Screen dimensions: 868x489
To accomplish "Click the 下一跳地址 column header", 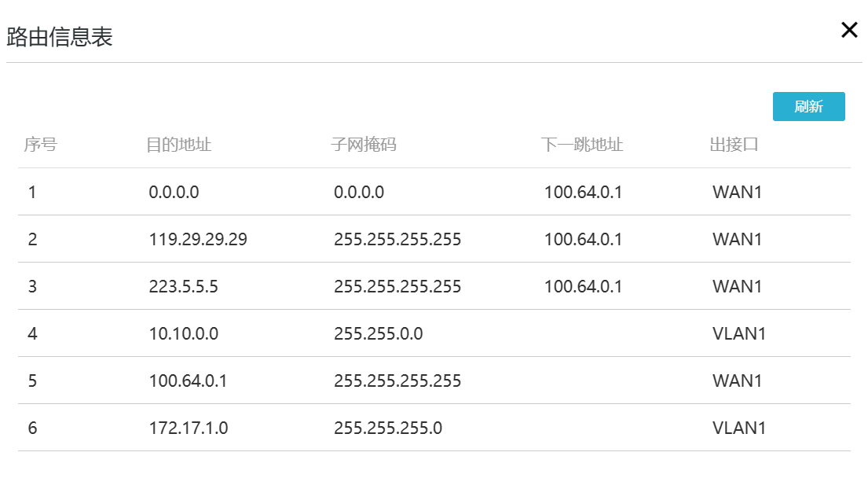I will pos(582,145).
